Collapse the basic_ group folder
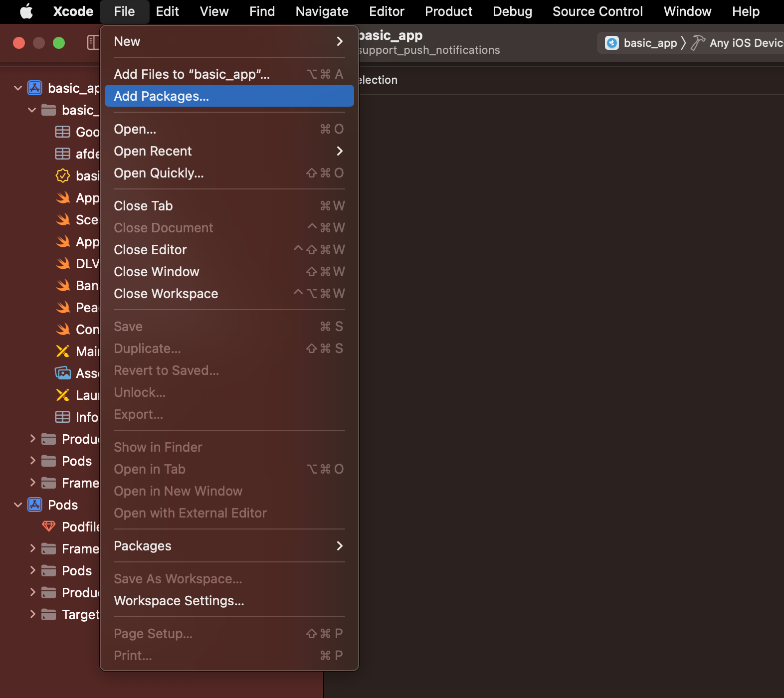 point(32,110)
